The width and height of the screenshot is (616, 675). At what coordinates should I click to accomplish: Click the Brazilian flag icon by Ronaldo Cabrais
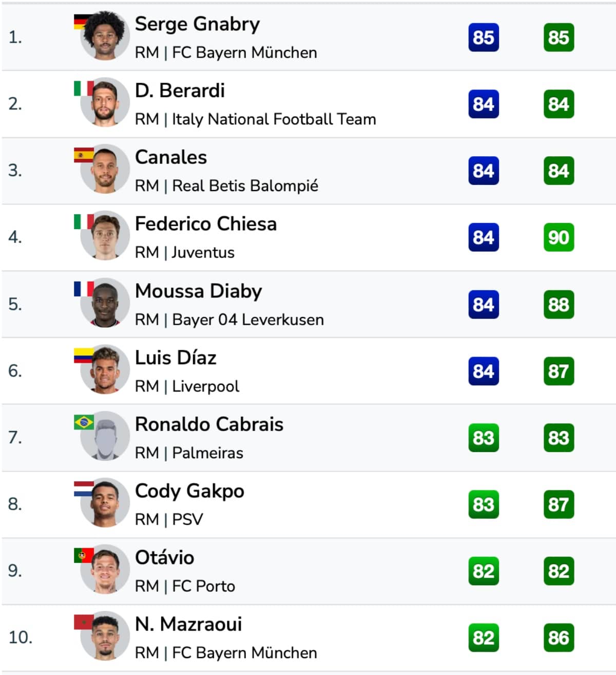pos(84,422)
